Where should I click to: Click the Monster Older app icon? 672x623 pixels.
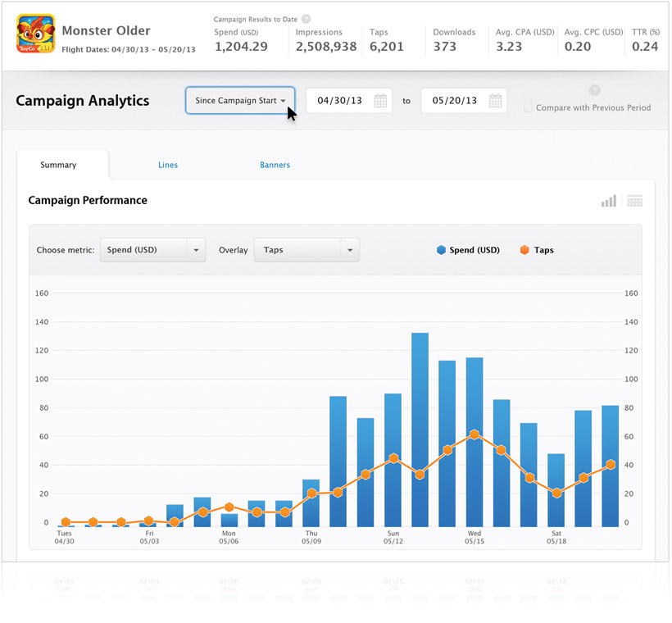pos(35,34)
